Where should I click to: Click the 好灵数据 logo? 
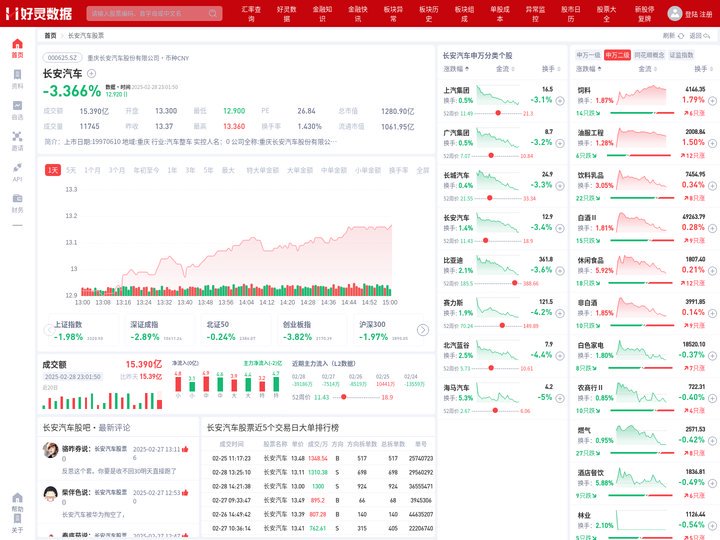(39, 14)
